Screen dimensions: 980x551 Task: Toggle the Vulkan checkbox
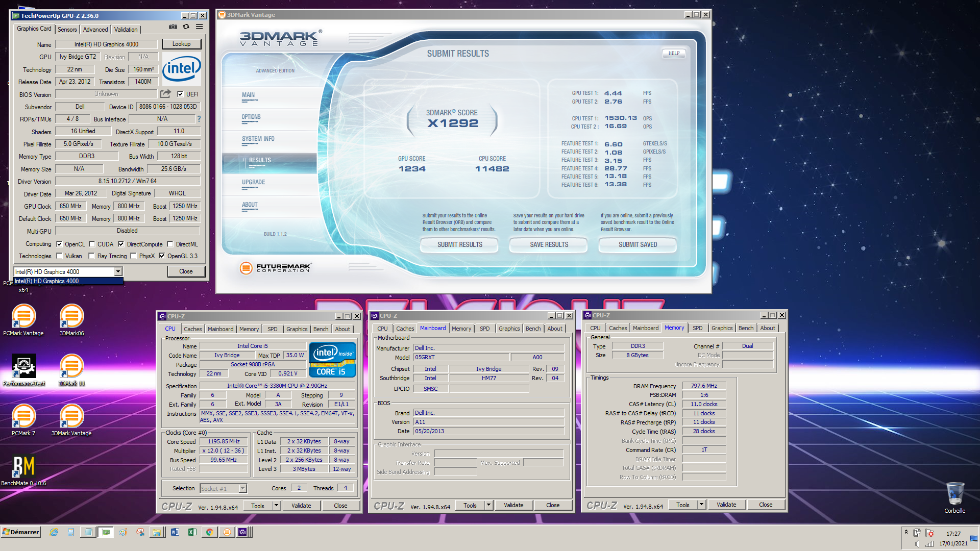click(x=59, y=256)
